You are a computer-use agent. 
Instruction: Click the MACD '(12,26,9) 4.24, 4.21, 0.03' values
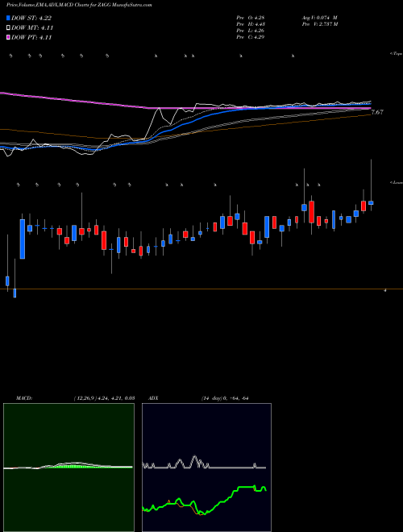[104, 398]
